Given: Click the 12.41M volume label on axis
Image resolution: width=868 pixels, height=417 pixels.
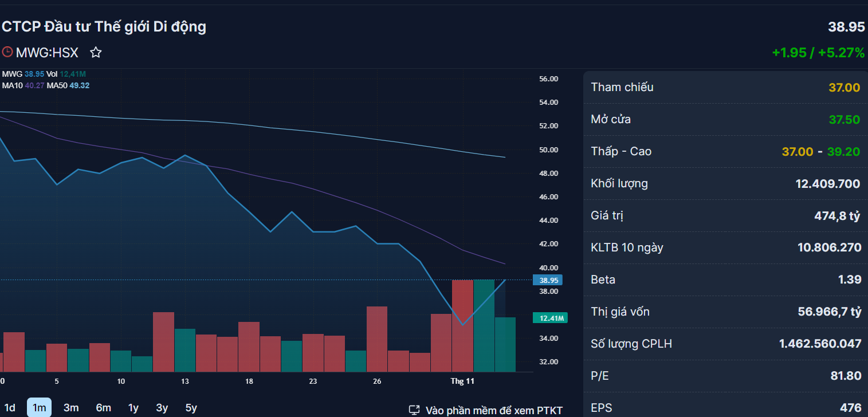Looking at the screenshot, I should click(550, 318).
